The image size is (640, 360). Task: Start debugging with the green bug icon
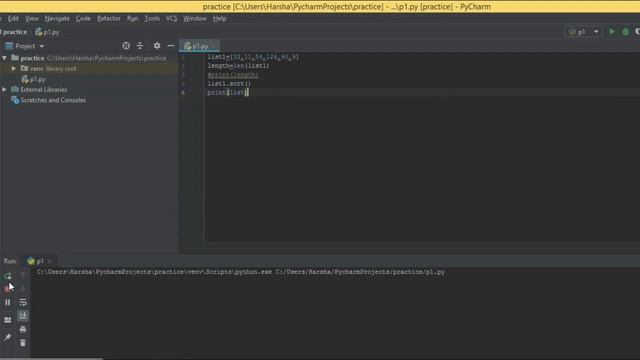[625, 32]
